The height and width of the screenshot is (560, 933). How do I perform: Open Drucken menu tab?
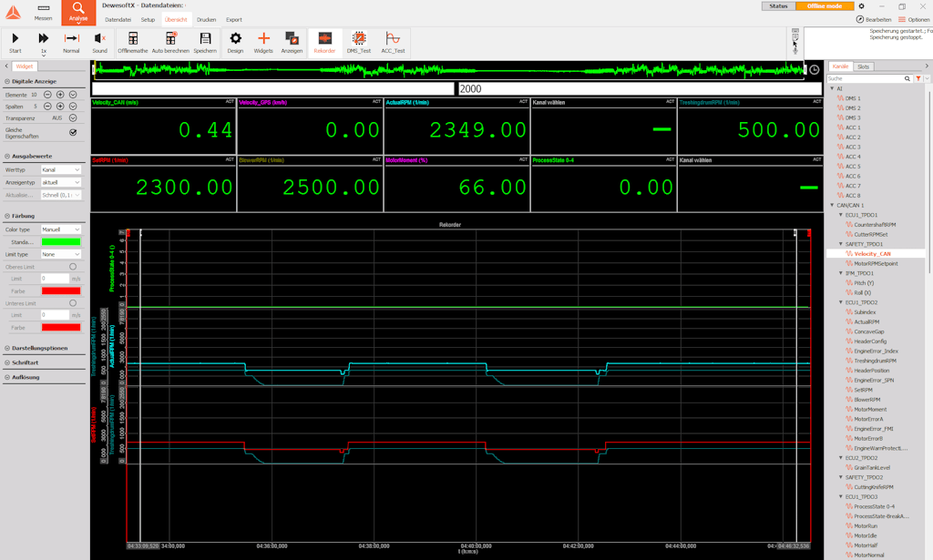(207, 20)
